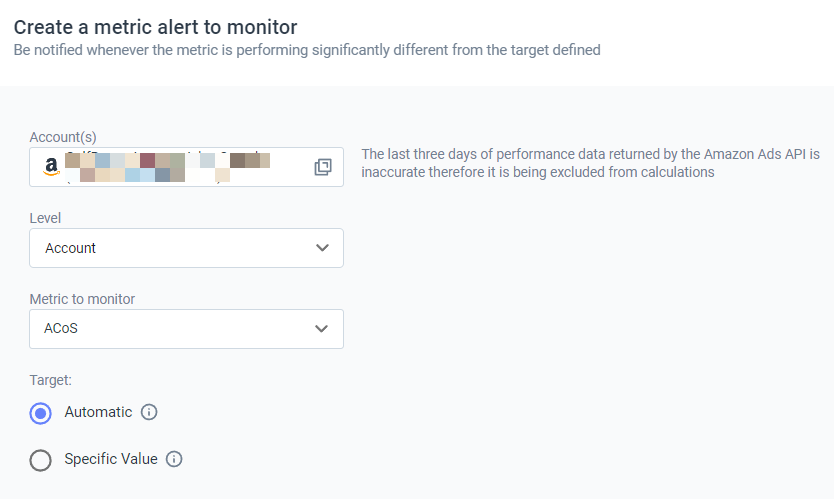Screen dimensions: 834x499
Task: Click the Amazon Ads API data notice text
Action: tap(590, 163)
